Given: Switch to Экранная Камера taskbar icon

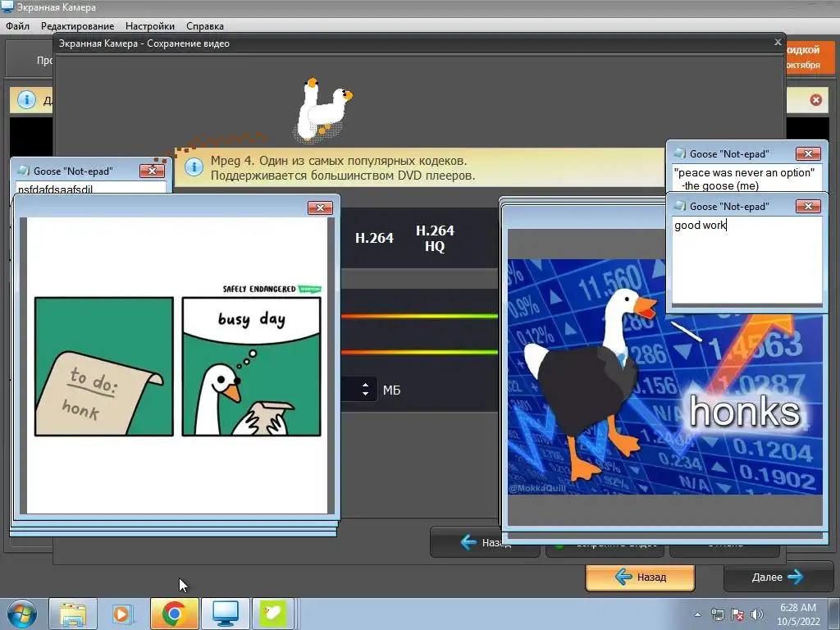Looking at the screenshot, I should point(226,614).
